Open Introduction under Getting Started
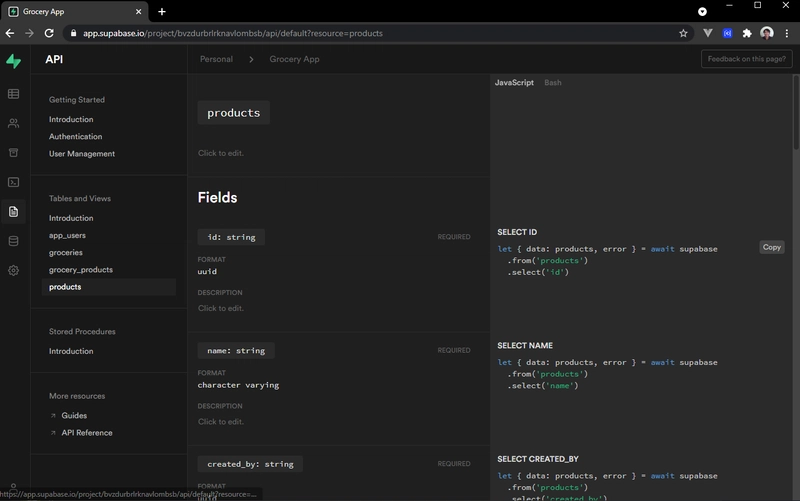This screenshot has height=501, width=800. pos(71,119)
